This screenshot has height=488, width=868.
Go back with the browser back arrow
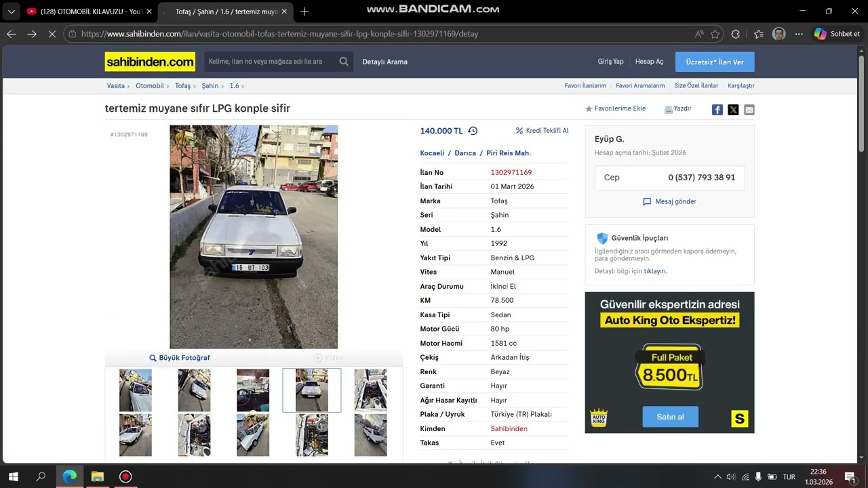point(12,34)
